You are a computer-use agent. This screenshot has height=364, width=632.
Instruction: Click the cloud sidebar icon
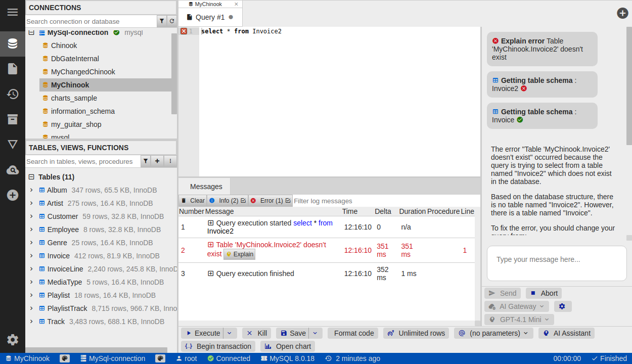(x=13, y=170)
